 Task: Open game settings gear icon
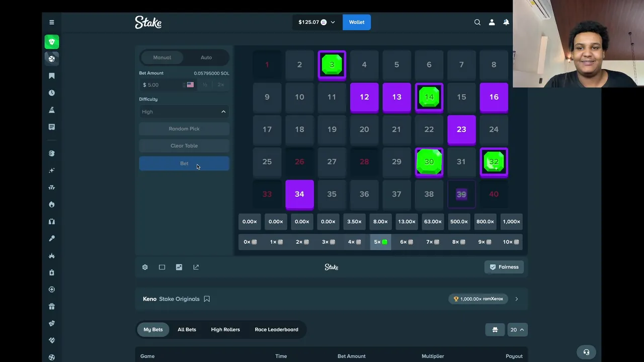pyautogui.click(x=145, y=267)
